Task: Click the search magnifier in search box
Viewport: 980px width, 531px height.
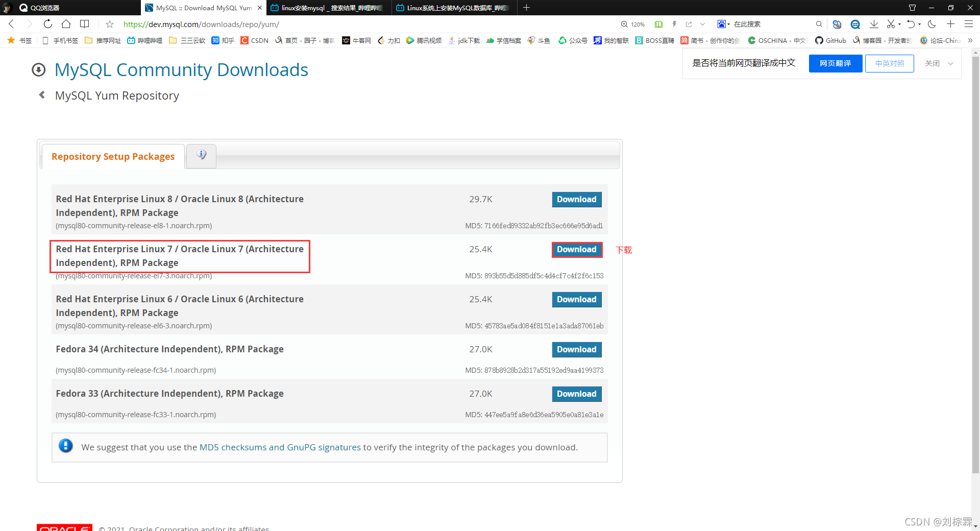Action: click(819, 24)
